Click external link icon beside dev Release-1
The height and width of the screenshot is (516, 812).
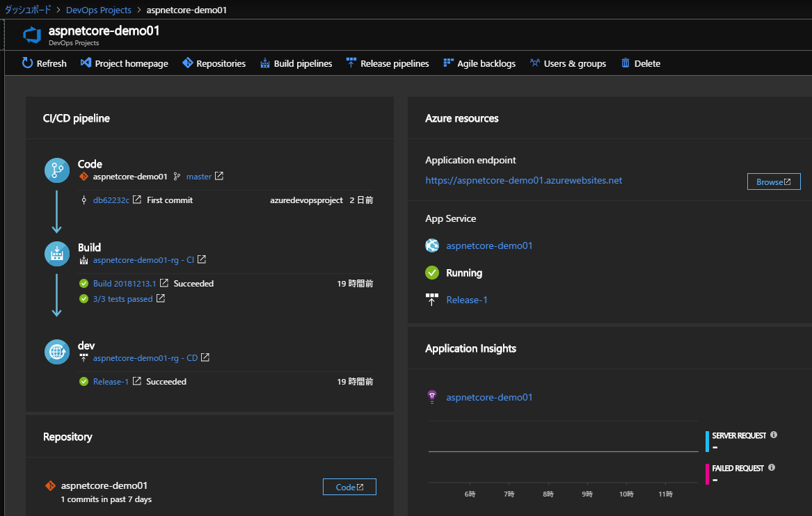click(136, 381)
